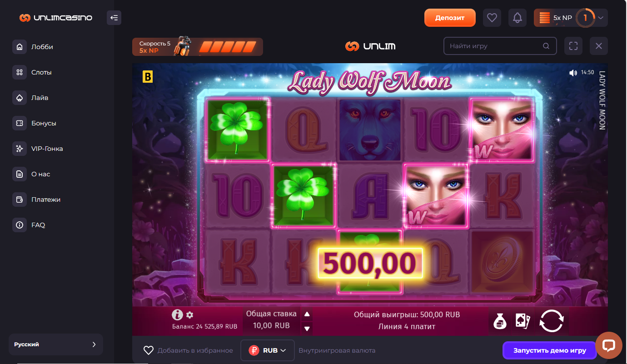Expand the Русский language selector
This screenshot has height=364, width=627.
(56, 344)
